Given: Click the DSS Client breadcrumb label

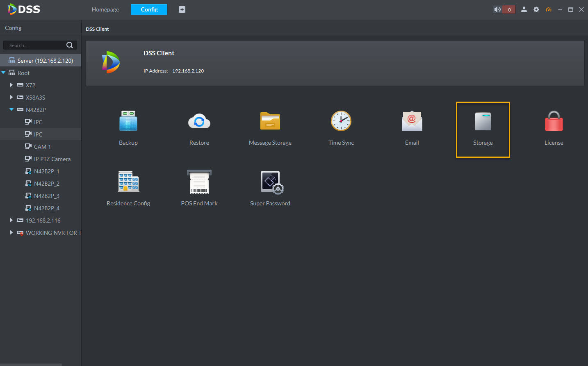Looking at the screenshot, I should (x=97, y=29).
